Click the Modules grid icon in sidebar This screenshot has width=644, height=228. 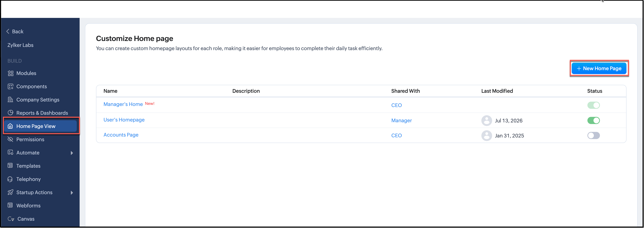11,73
